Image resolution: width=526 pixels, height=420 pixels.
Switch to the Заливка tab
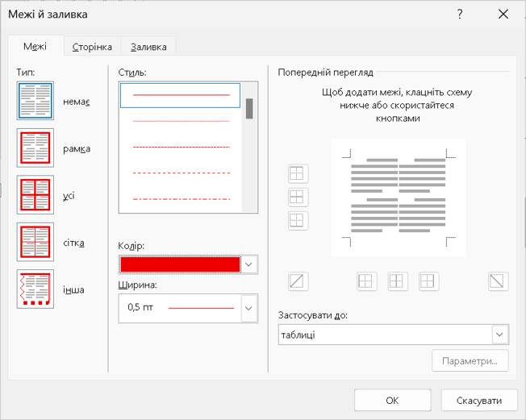coord(148,47)
